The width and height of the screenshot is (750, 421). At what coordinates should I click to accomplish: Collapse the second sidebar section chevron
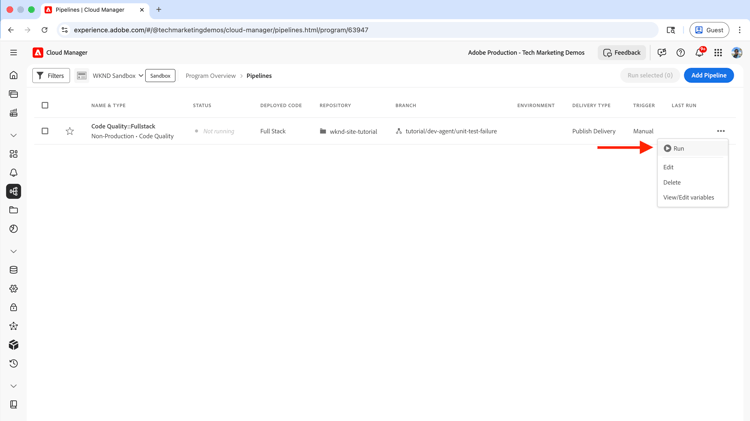[13, 251]
